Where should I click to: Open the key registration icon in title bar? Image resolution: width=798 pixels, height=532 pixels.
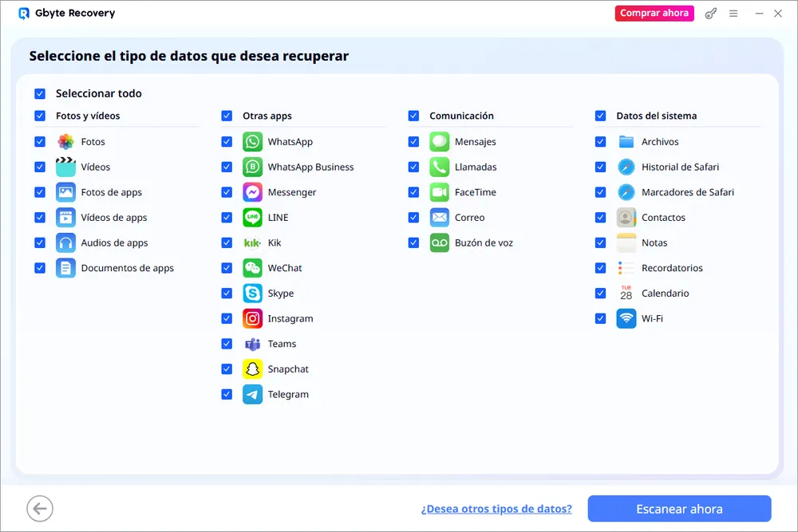(x=710, y=14)
